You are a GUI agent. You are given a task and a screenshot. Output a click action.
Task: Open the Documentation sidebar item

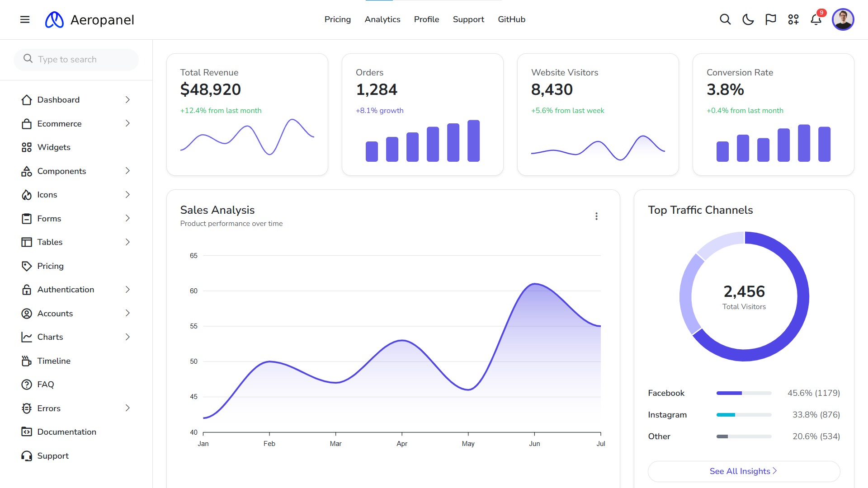pos(67,432)
